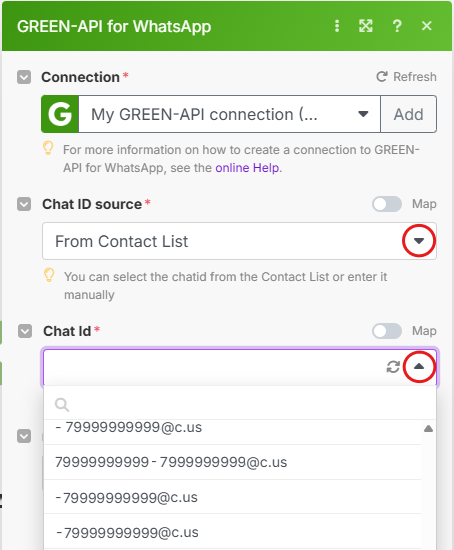Click the expand to fullscreen icon

point(366,26)
